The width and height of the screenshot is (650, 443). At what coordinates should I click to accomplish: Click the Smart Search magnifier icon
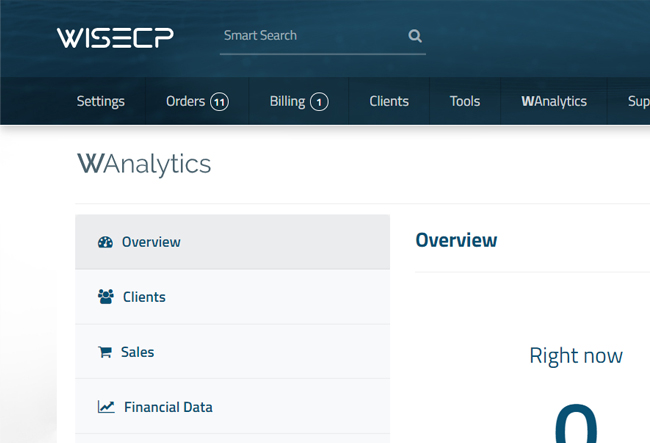415,36
